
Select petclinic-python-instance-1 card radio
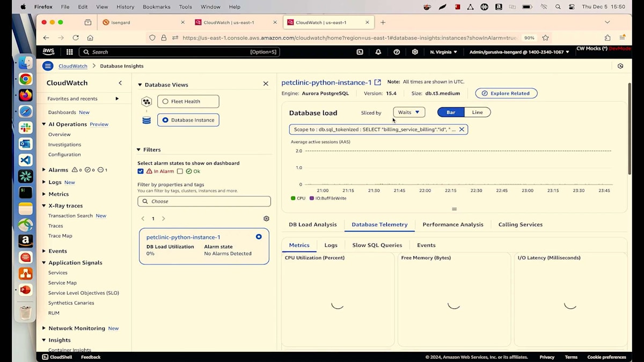259,237
